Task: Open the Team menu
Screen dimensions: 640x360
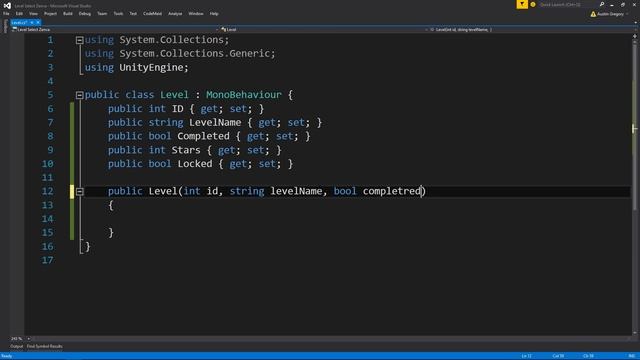Action: [x=102, y=13]
